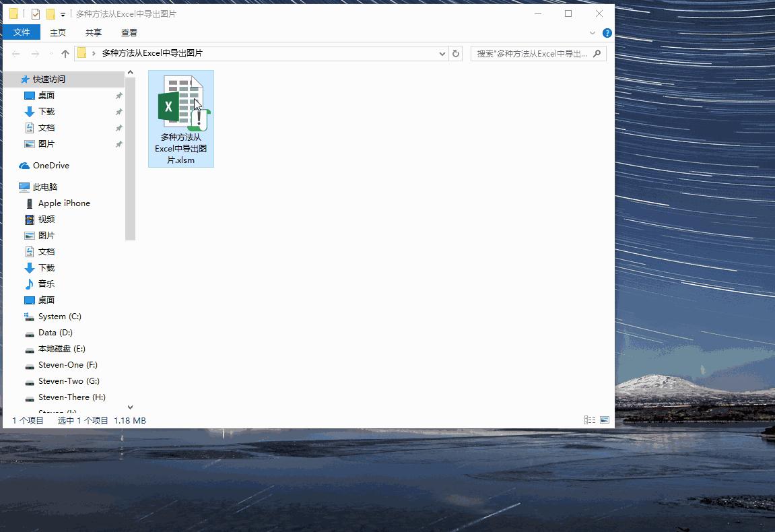
Task: Click the search magnifier icon
Action: pos(597,53)
